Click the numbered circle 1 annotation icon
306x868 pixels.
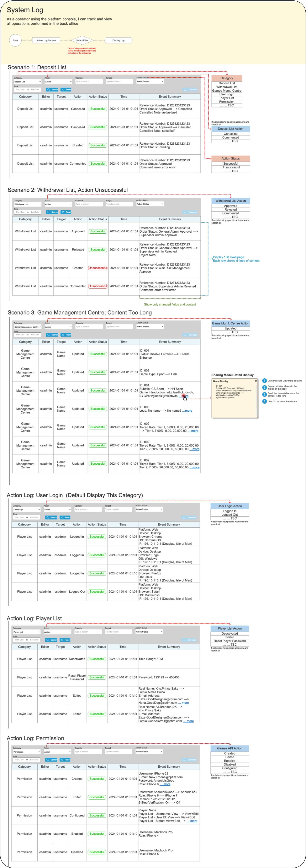pyautogui.click(x=265, y=381)
